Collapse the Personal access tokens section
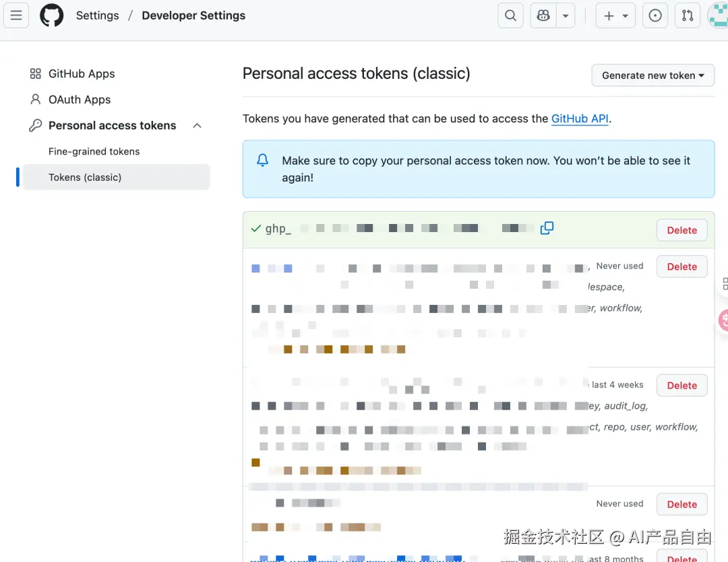Screen dimensions: 728x562 click(197, 125)
